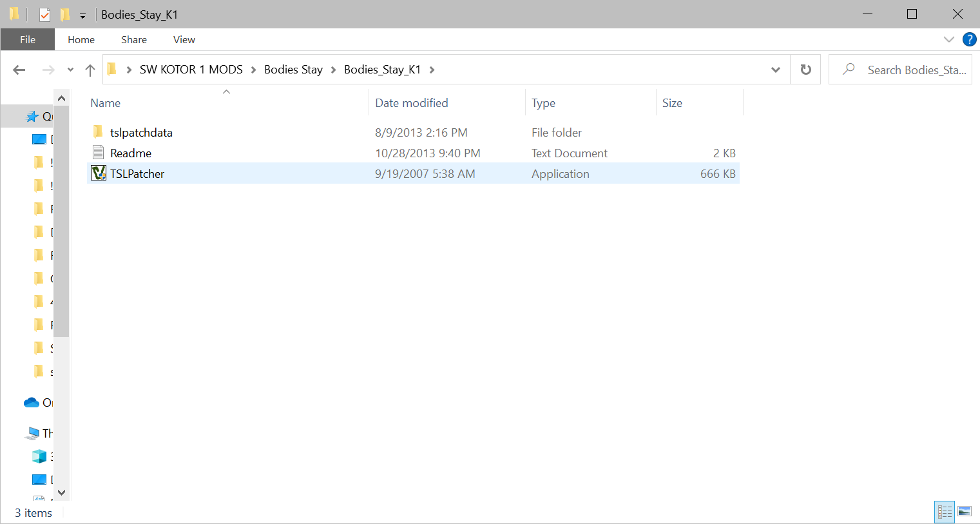Click the date 8/9/2013 2:16 PM
980x524 pixels.
(421, 132)
